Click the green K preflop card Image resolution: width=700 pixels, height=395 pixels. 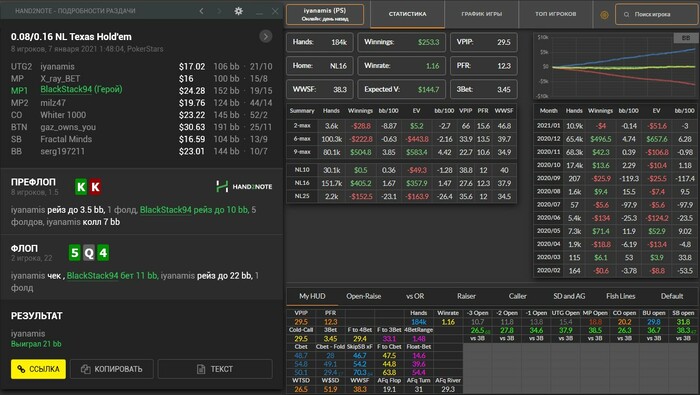pos(81,187)
